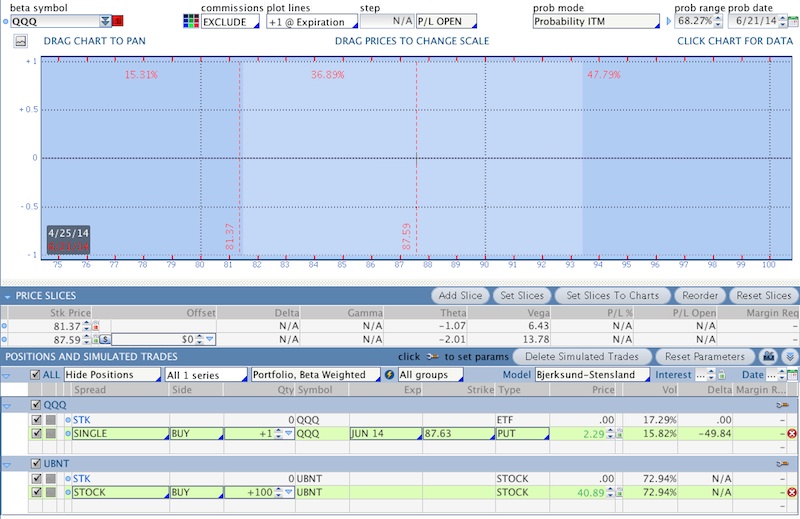Open the Portfolio, Beta Weighted dropdown

(x=316, y=375)
